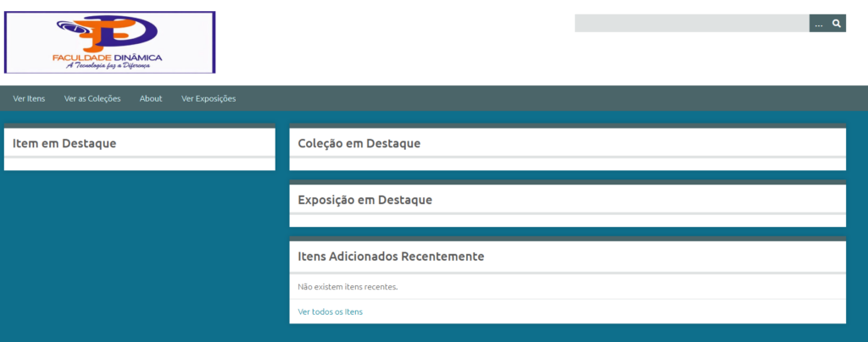
Task: Open advanced search options with the ellipsis button
Action: pos(818,24)
